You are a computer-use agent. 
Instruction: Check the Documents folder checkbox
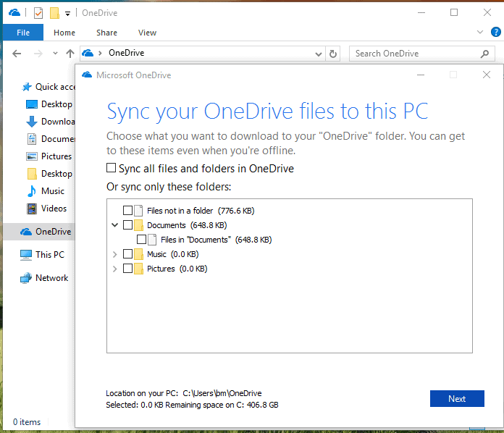[128, 225]
